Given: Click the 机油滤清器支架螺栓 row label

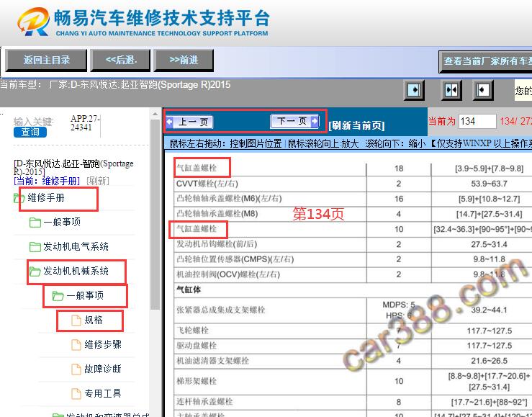Looking at the screenshot, I should (x=212, y=361).
